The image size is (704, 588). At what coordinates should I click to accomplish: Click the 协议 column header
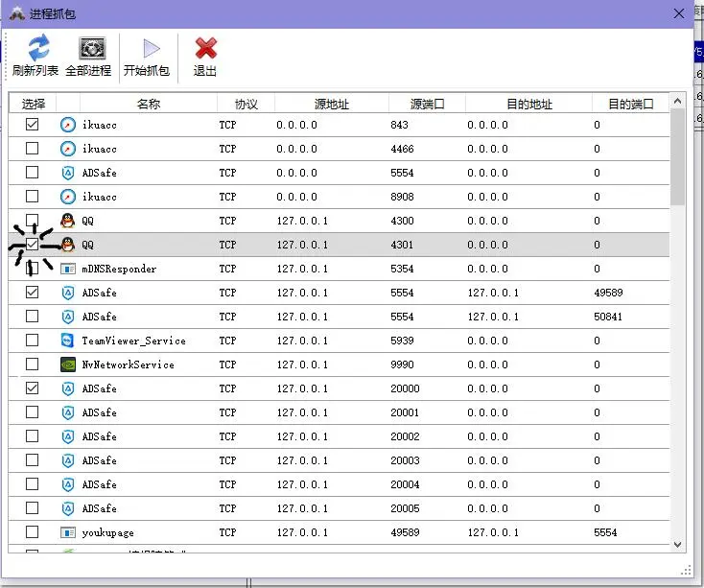(x=246, y=104)
